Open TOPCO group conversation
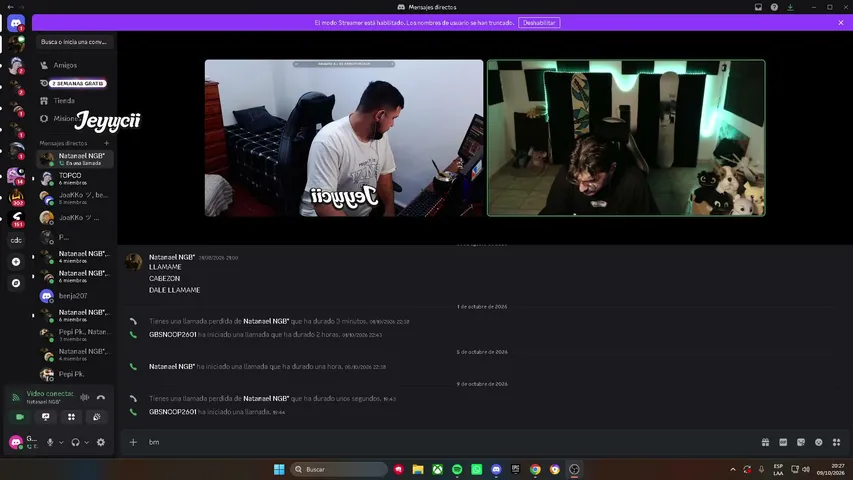Viewport: 853px width, 480px height. click(x=75, y=179)
